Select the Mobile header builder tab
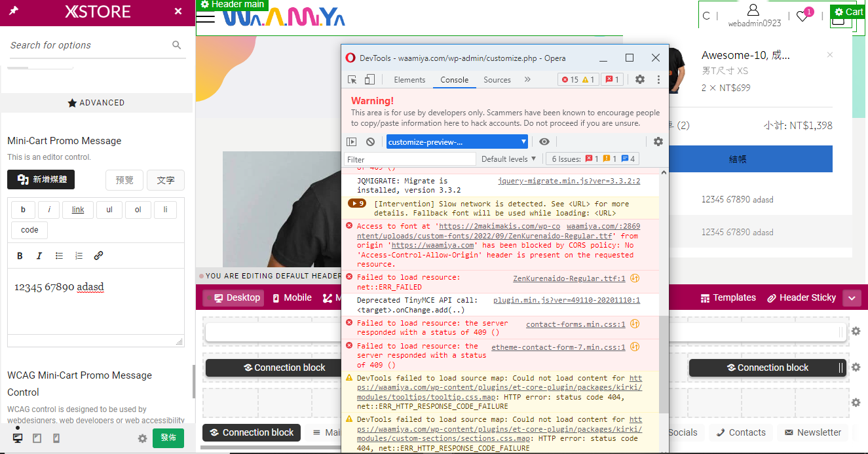Image resolution: width=868 pixels, height=454 pixels. click(292, 297)
